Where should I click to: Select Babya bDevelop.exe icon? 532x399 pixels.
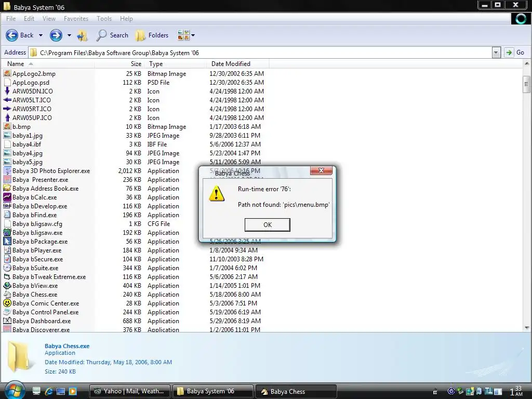pos(7,206)
